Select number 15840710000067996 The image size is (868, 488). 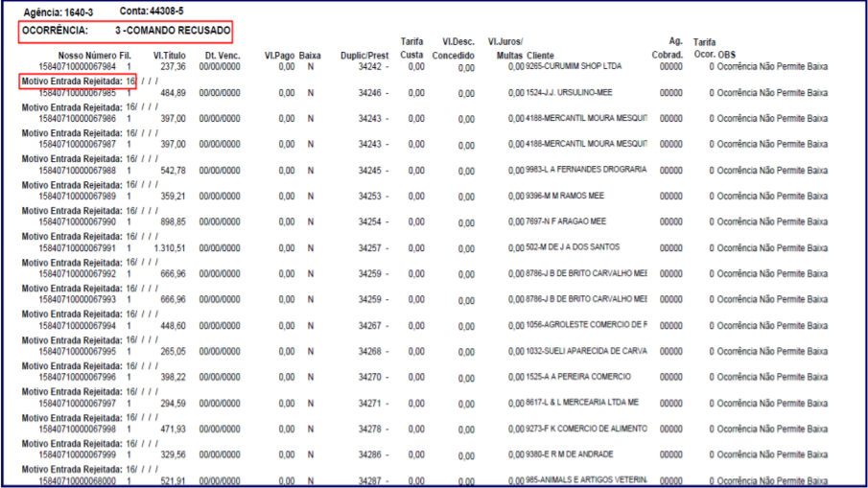click(78, 378)
